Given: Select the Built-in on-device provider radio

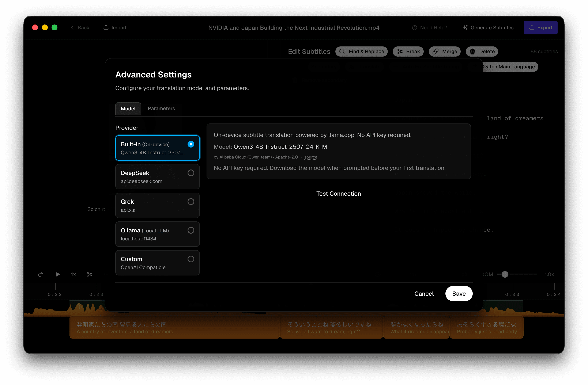Looking at the screenshot, I should click(191, 144).
